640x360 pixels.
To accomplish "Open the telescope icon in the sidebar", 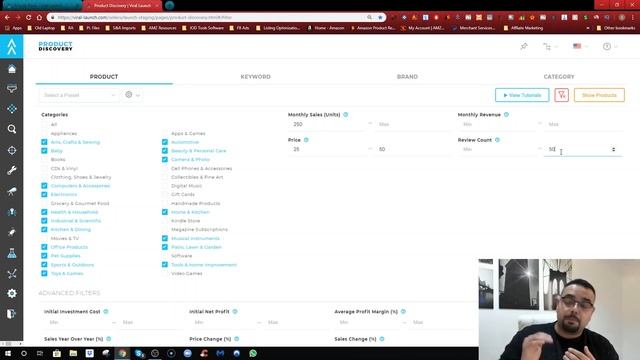I will coord(12,191).
